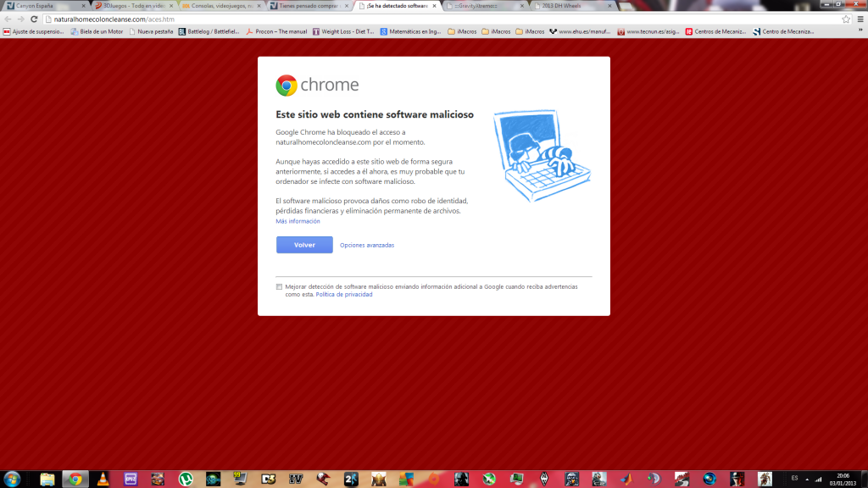Screen dimensions: 868x488
Task: Open the taskbar icon with yellow 99 badge
Action: click(241, 480)
